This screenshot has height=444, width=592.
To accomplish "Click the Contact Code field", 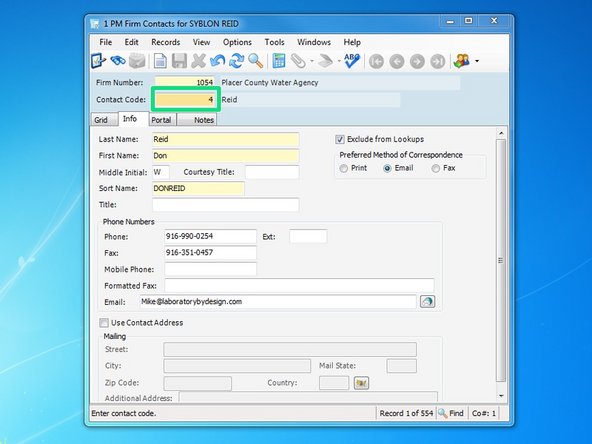I will [x=186, y=99].
